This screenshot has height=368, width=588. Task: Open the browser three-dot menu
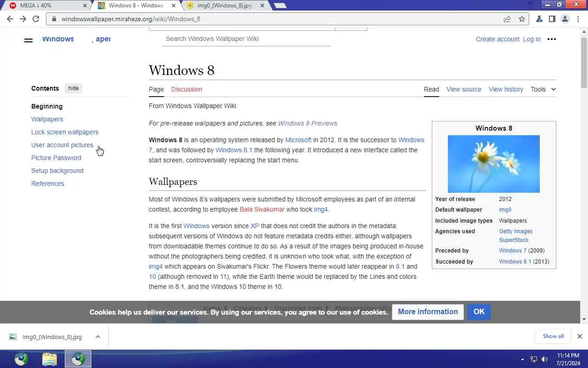(x=578, y=19)
